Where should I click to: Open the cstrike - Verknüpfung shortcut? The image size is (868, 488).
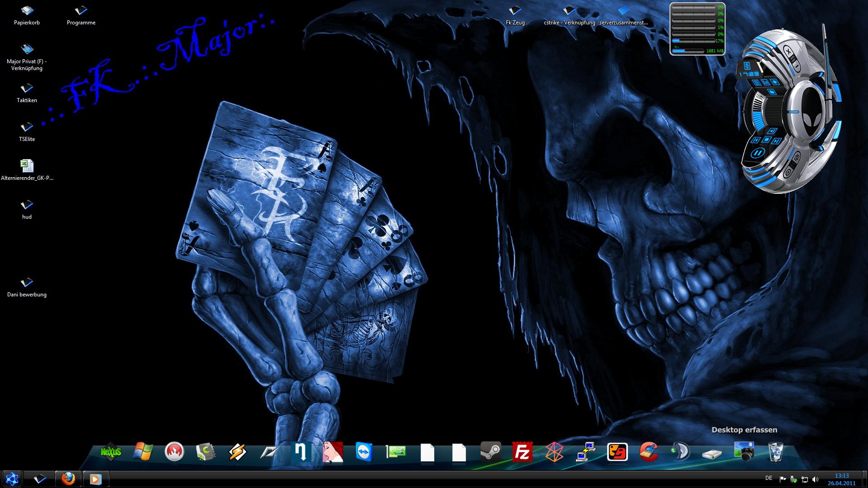click(x=569, y=15)
